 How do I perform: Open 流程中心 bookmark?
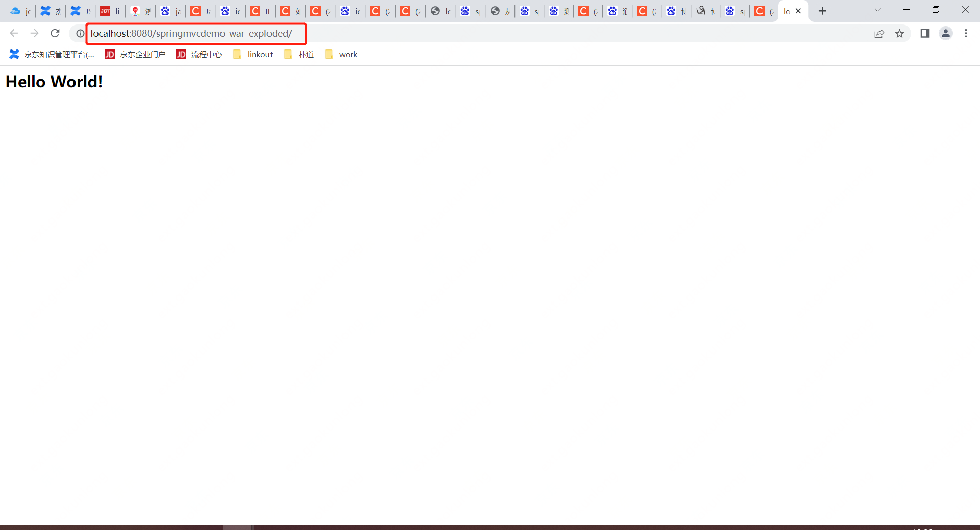[x=199, y=54]
